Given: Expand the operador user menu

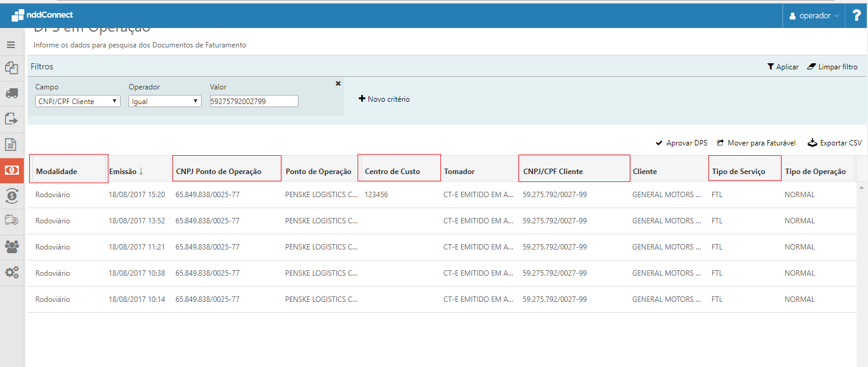Looking at the screenshot, I should (x=814, y=16).
